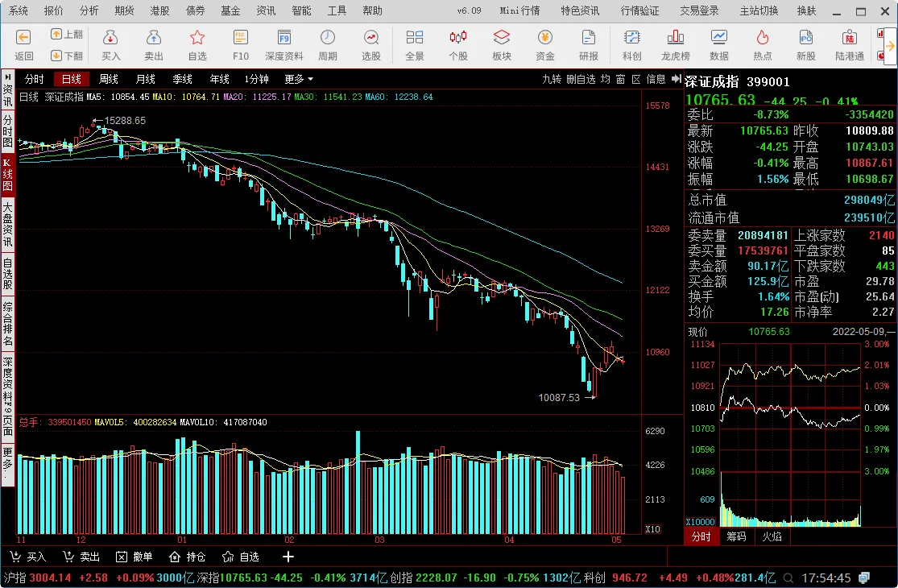
Task: Open the 科创 board icon
Action: click(x=631, y=38)
